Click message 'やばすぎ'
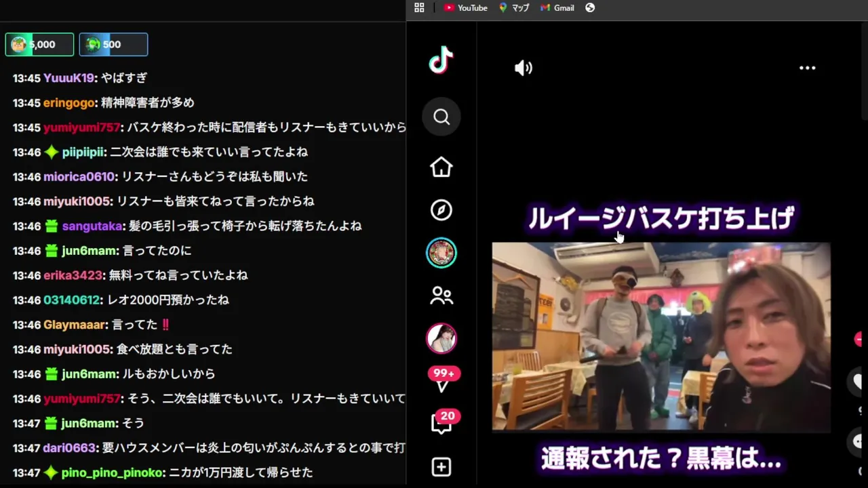This screenshot has height=488, width=868. pos(124,78)
